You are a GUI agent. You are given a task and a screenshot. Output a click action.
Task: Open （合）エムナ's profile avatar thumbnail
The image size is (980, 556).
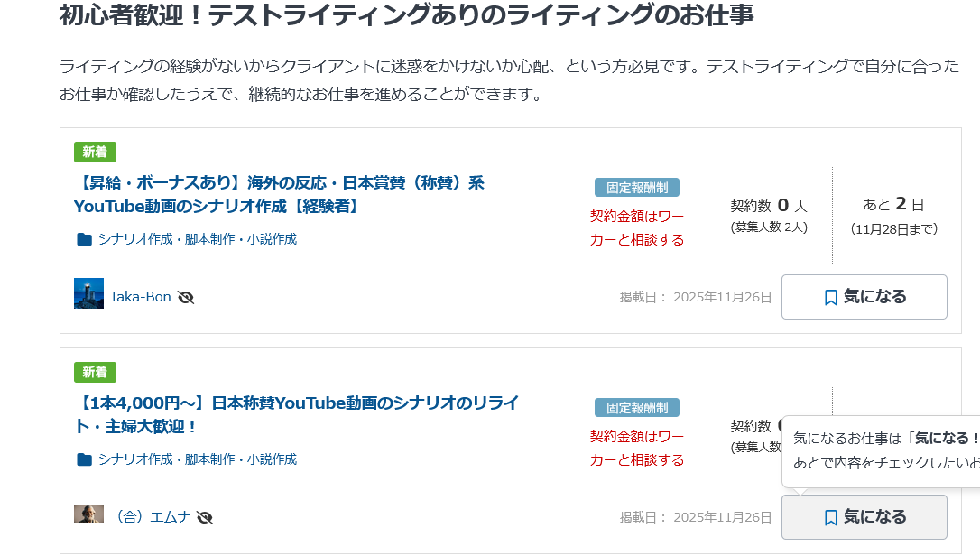click(88, 514)
